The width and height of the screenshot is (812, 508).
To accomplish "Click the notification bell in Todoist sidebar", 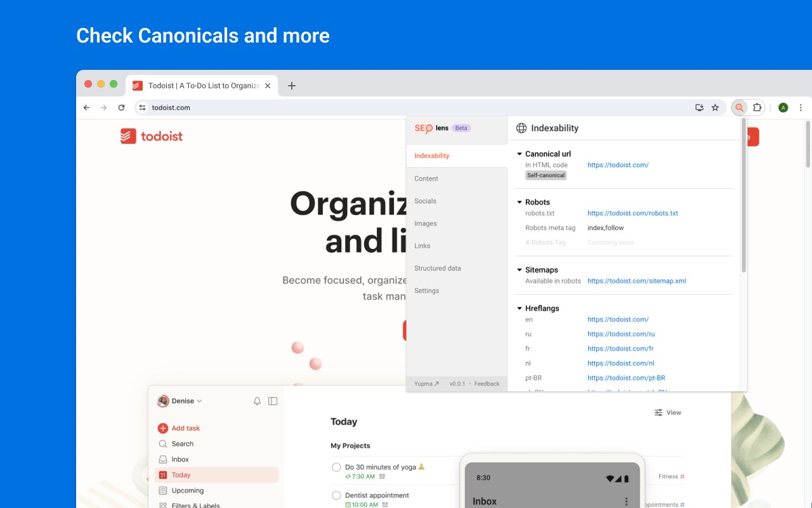I will point(257,401).
